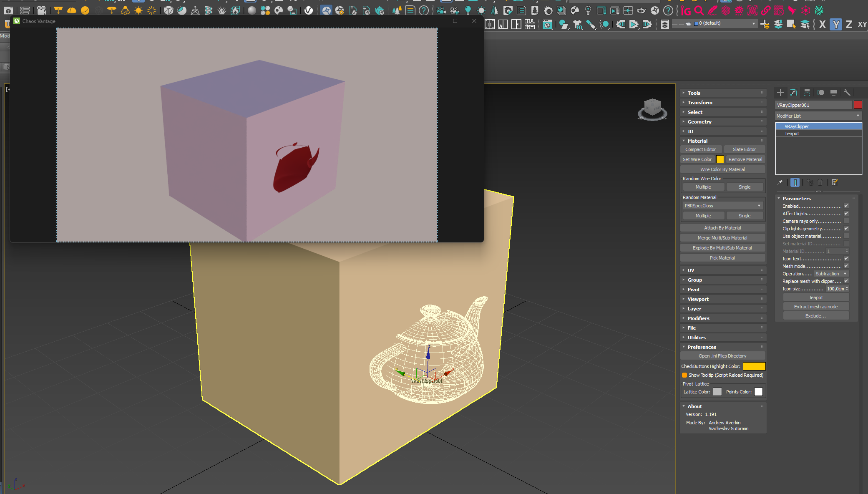Screen dimensions: 868x494
Task: Click the Exclude... button
Action: [816, 316]
